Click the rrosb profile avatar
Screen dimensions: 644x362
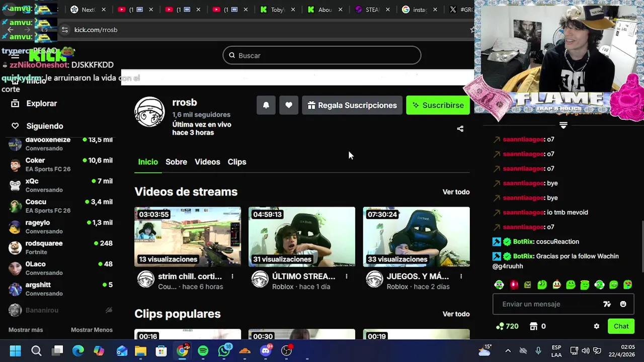tap(149, 112)
